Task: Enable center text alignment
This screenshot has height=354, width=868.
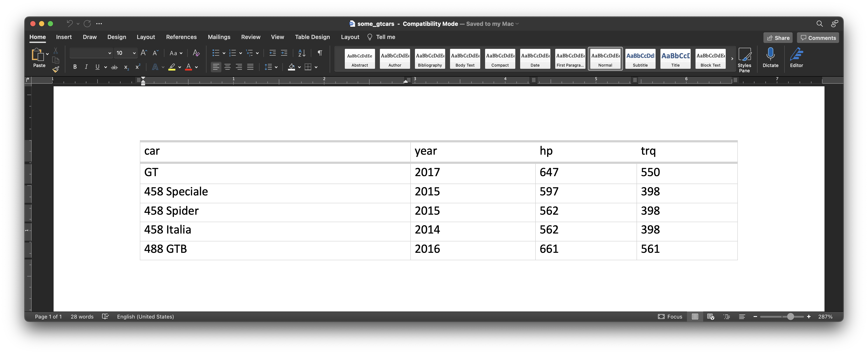Action: click(228, 67)
